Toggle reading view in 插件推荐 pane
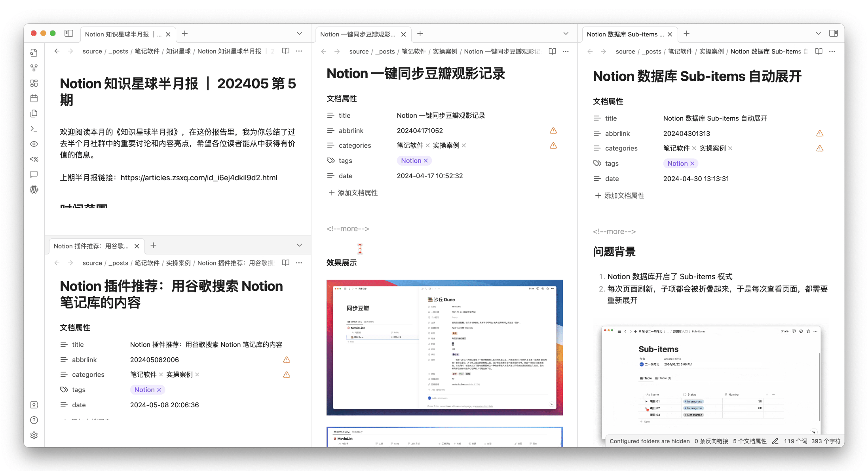 286,263
